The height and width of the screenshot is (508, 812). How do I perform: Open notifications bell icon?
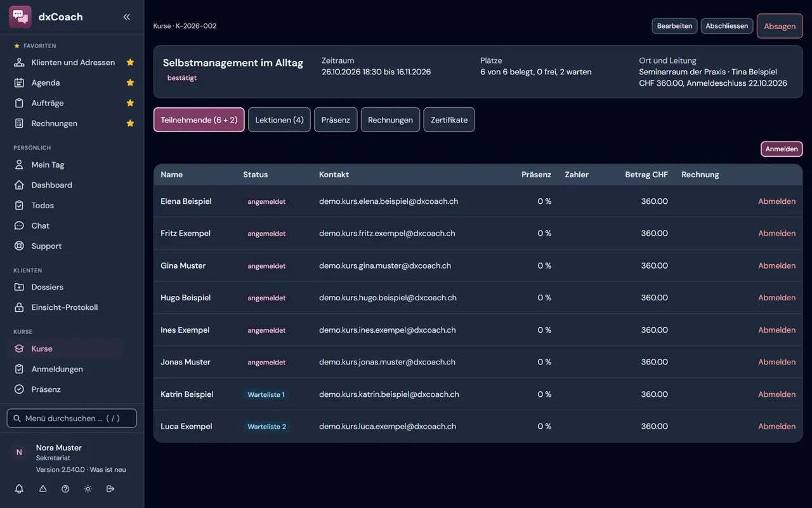(19, 489)
